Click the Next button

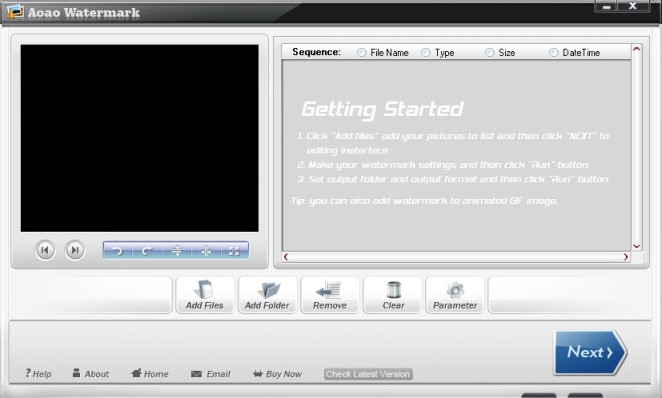pos(590,352)
